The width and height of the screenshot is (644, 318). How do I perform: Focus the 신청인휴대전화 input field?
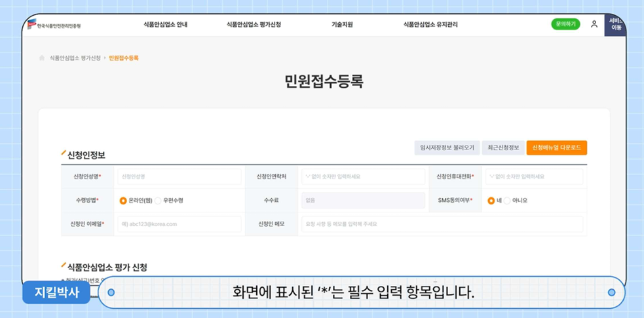(535, 176)
